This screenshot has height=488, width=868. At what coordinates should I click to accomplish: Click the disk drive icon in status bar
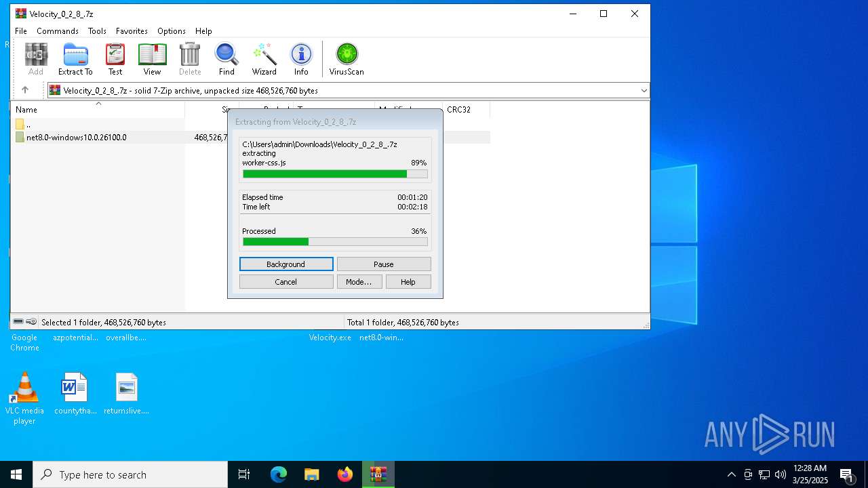19,322
